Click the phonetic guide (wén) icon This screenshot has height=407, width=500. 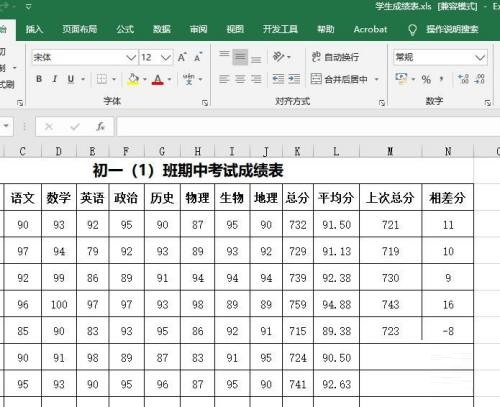[189, 79]
